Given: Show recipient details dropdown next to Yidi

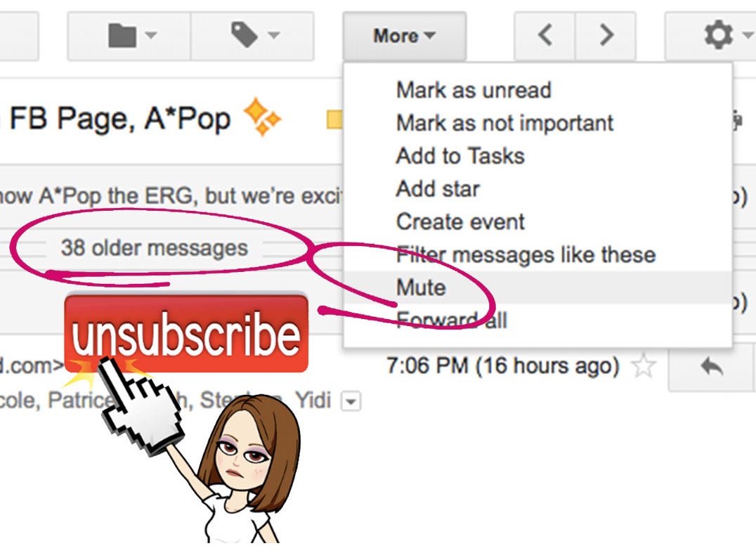Looking at the screenshot, I should 351,401.
